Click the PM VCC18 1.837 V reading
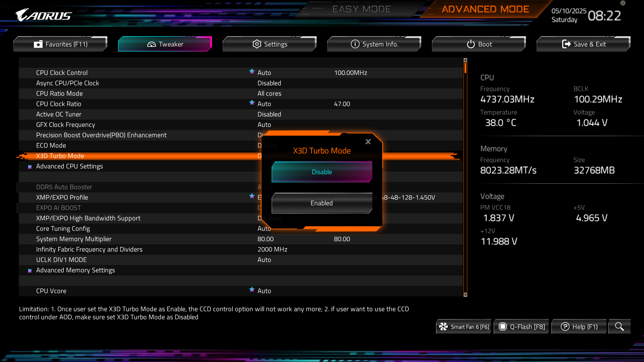Screen dimensions: 644x362 coord(499,218)
